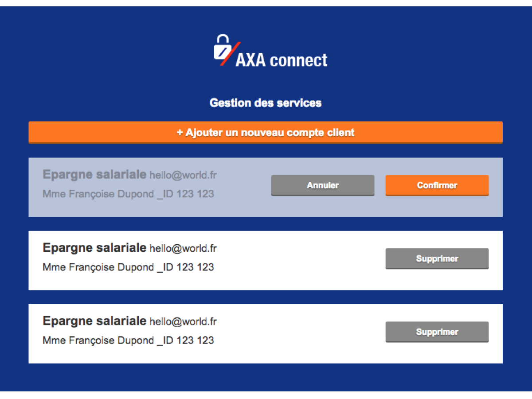Select Epargne salariale title in second card

click(x=94, y=248)
